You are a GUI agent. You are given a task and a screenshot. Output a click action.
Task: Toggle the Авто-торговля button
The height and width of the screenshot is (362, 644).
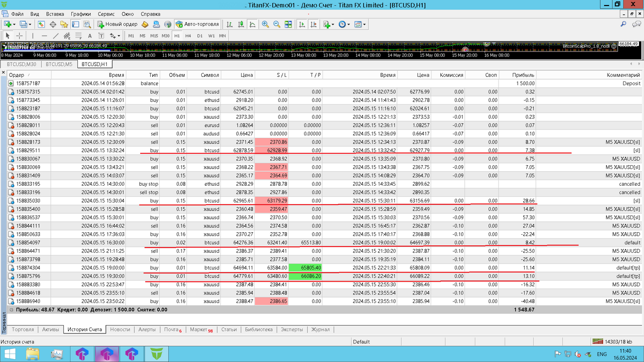(197, 24)
